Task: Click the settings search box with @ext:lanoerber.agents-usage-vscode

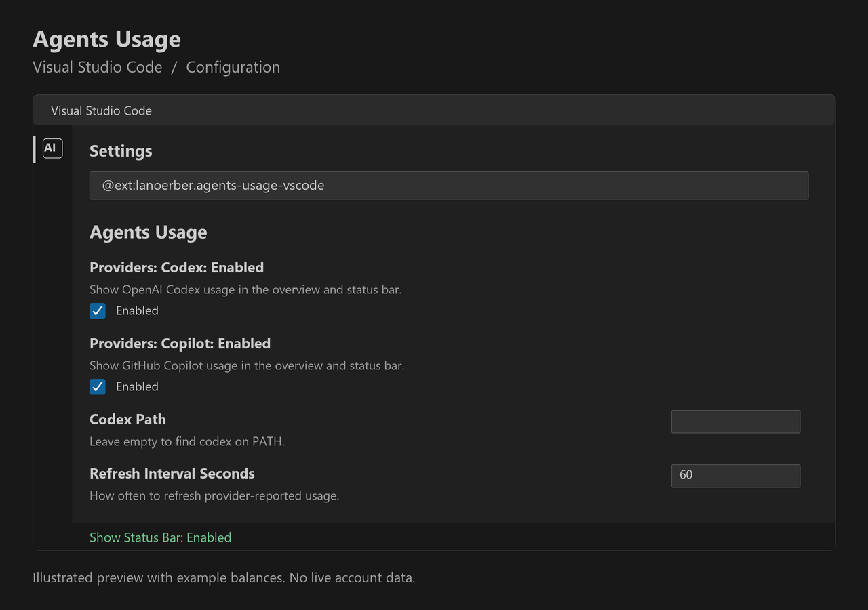Action: (x=449, y=186)
